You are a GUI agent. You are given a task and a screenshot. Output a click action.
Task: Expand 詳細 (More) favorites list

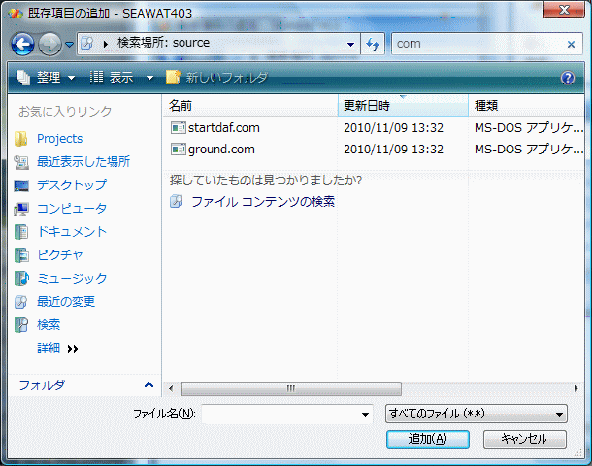(57, 348)
